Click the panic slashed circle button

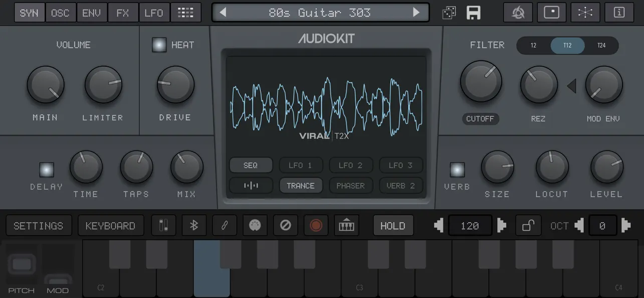click(x=286, y=226)
